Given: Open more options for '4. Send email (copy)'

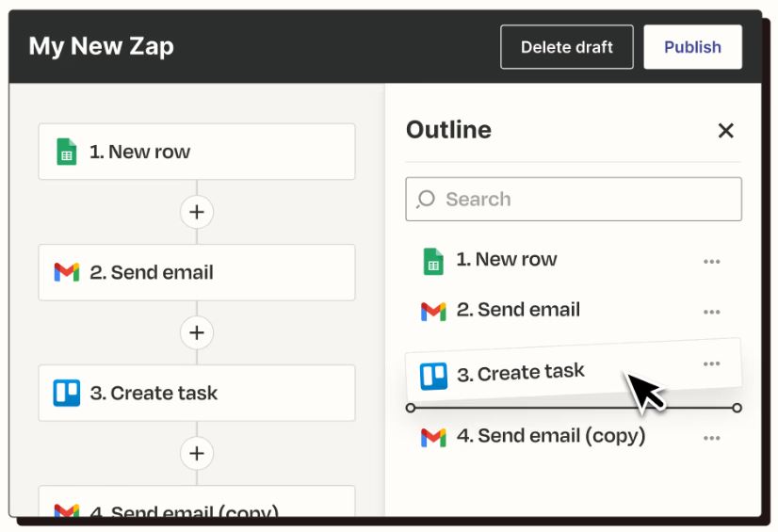Looking at the screenshot, I should click(x=711, y=438).
